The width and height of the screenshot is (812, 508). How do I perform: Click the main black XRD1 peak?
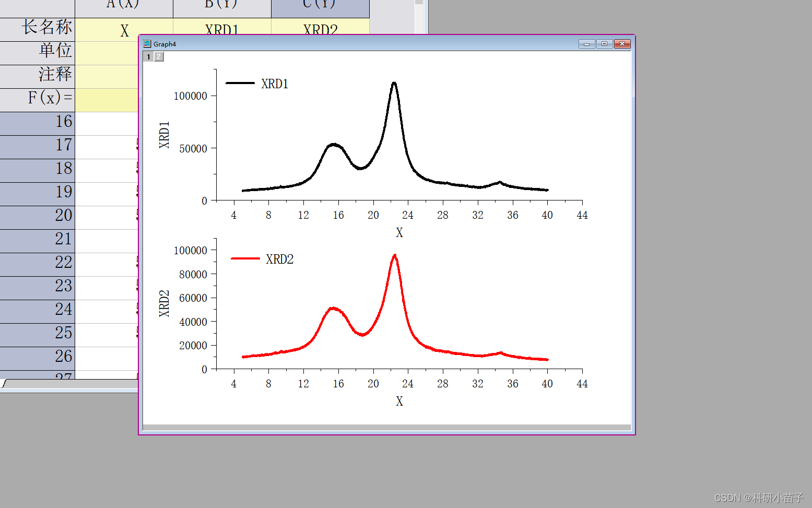click(394, 84)
